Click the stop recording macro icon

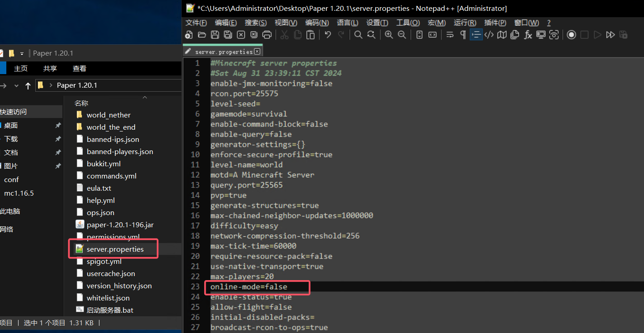(x=584, y=35)
